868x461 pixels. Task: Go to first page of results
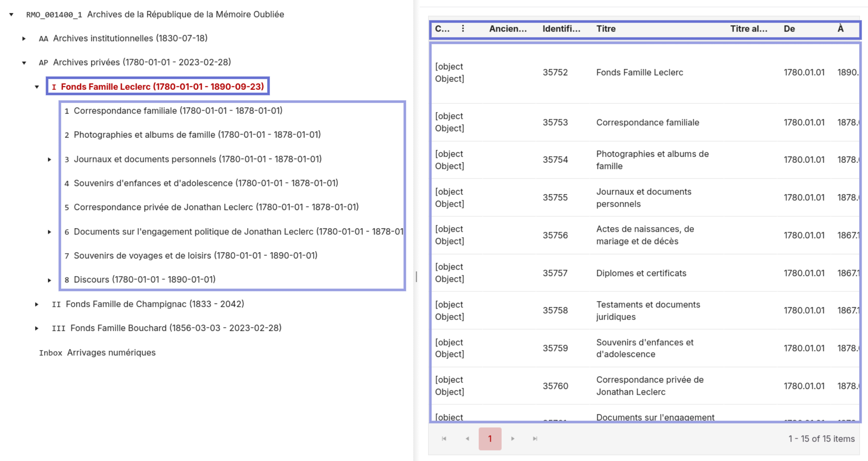click(444, 438)
